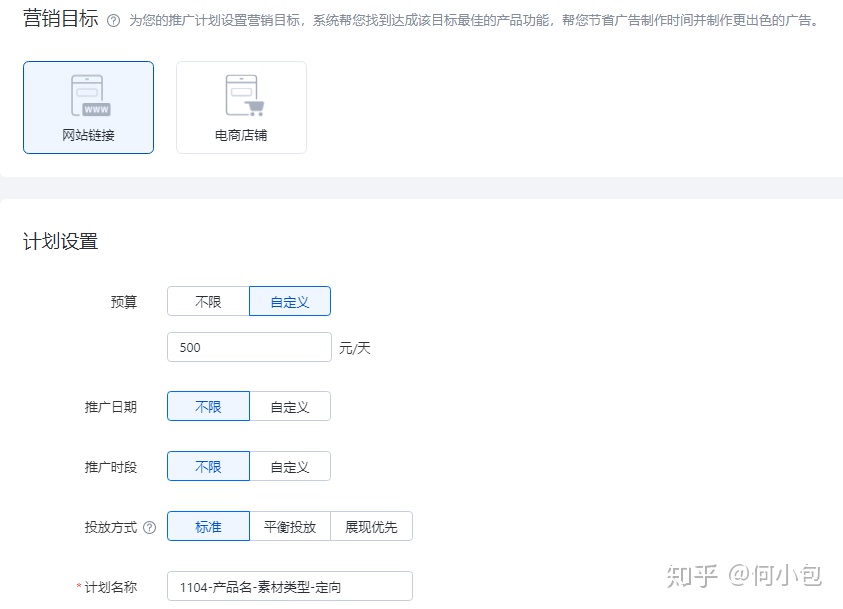Choose 展现优先 delivery method
Image resolution: width=843 pixels, height=609 pixels.
pyautogui.click(x=372, y=526)
